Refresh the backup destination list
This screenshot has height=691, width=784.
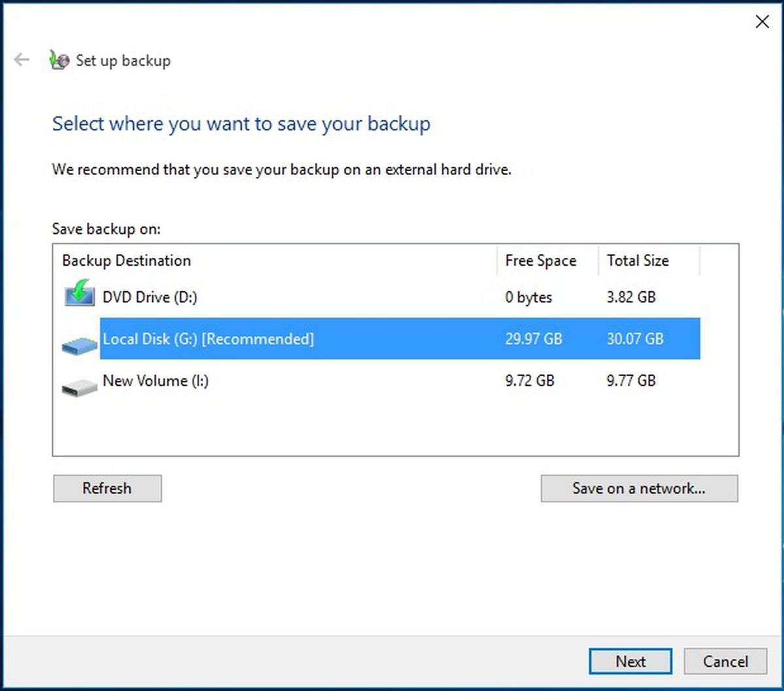pyautogui.click(x=107, y=488)
